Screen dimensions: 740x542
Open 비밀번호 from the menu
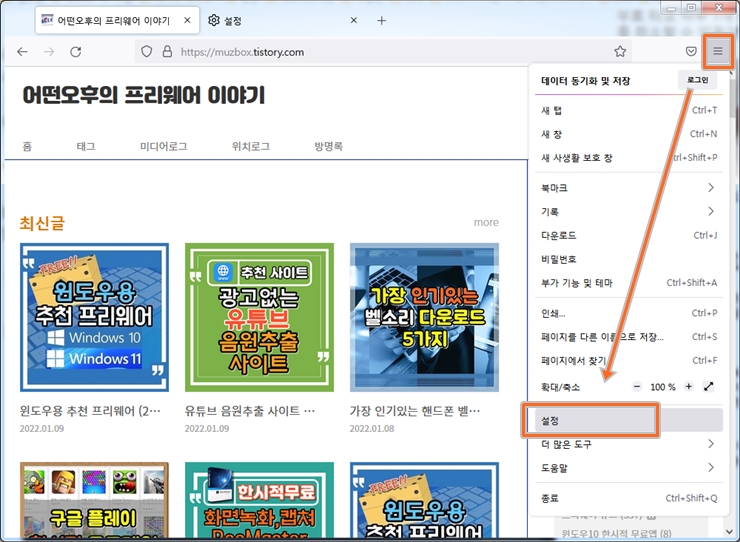[629, 259]
